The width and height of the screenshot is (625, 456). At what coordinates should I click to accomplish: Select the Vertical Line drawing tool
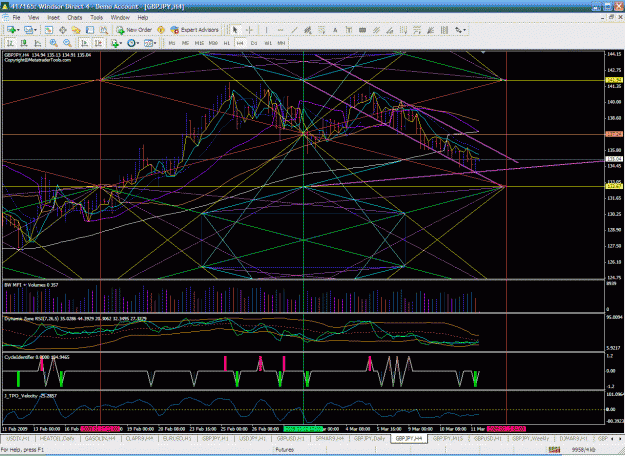[266, 30]
